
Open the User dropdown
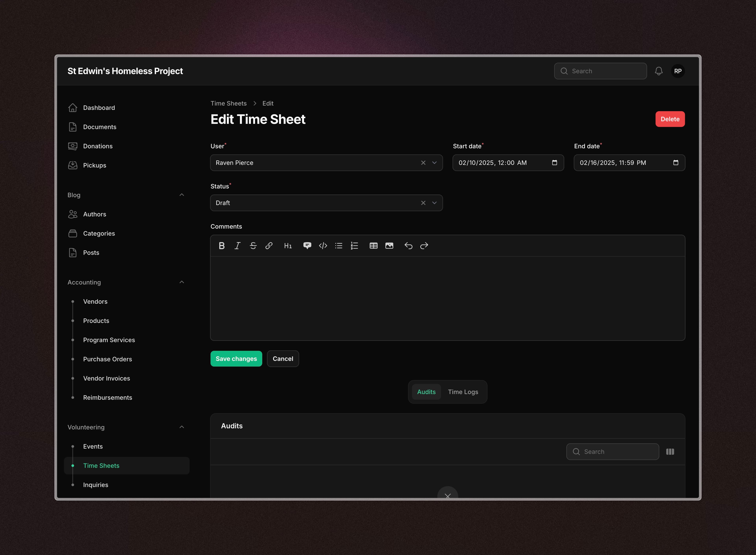click(434, 163)
